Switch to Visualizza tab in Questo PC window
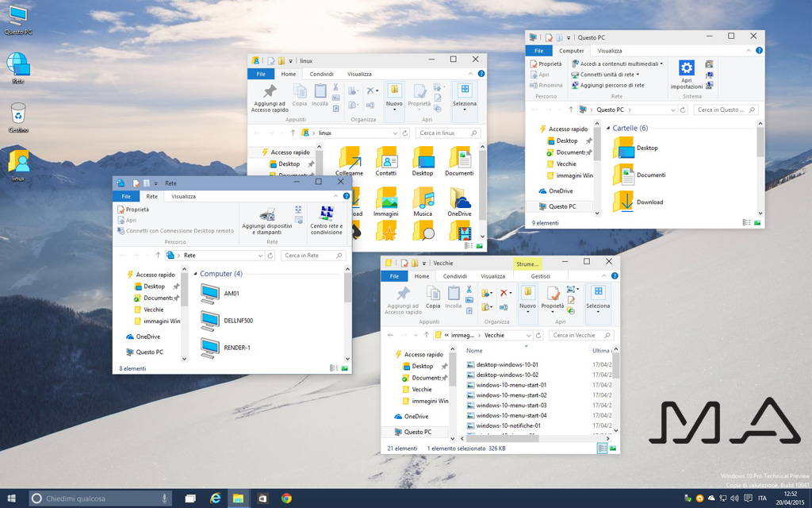The height and width of the screenshot is (508, 812). (x=610, y=51)
